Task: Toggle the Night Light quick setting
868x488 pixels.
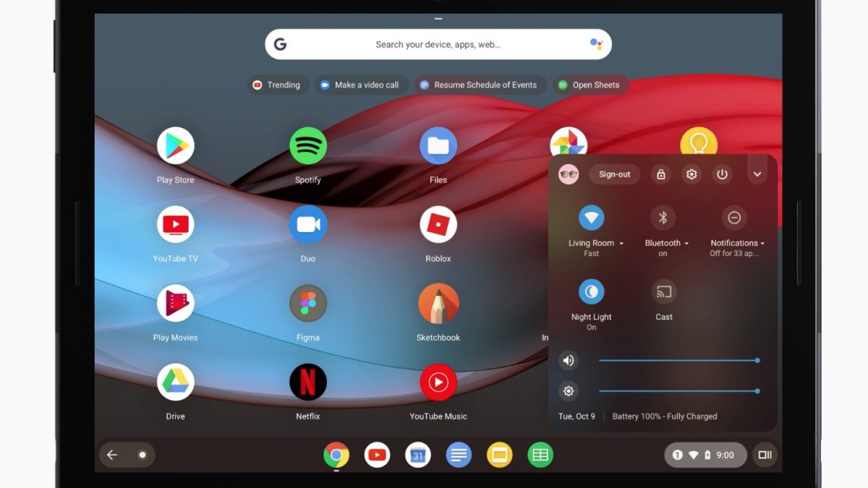Action: [x=591, y=291]
